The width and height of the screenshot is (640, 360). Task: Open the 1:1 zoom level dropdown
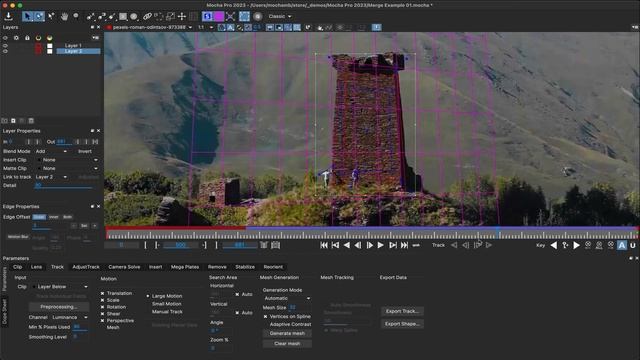point(205,27)
